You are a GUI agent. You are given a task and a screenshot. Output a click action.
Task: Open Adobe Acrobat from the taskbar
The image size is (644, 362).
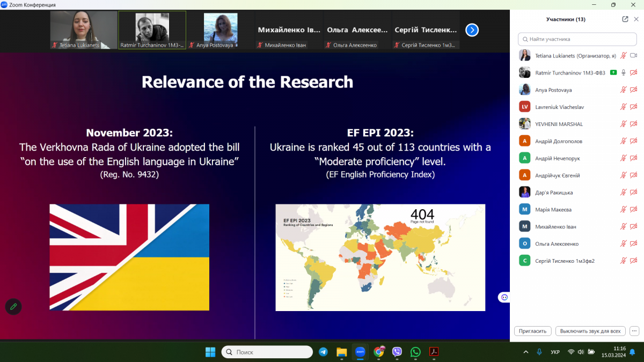(x=434, y=352)
